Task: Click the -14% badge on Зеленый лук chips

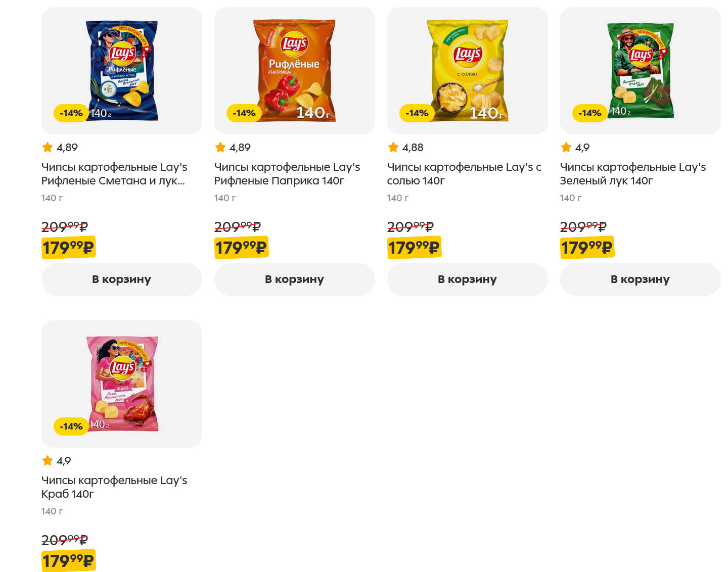Action: (x=589, y=113)
